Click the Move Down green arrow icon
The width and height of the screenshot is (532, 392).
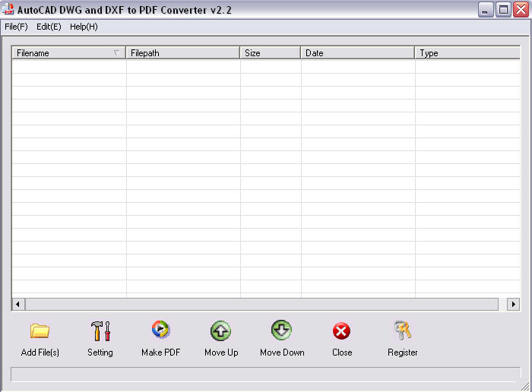281,330
